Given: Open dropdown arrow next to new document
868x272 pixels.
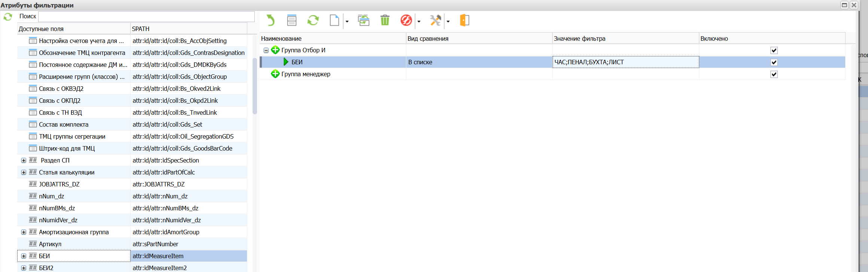Looking at the screenshot, I should pos(347,22).
